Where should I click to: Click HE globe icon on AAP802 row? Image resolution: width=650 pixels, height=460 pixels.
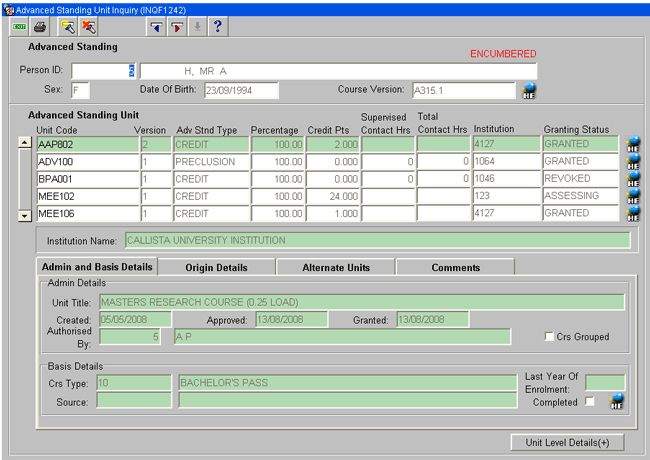(x=632, y=145)
